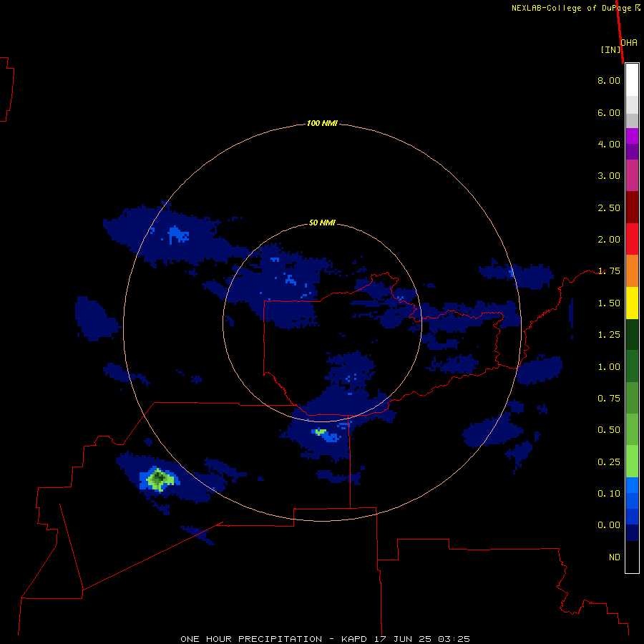This screenshot has width=644, height=644.
Task: Click the 0.00 legend value
Action: coord(609,525)
